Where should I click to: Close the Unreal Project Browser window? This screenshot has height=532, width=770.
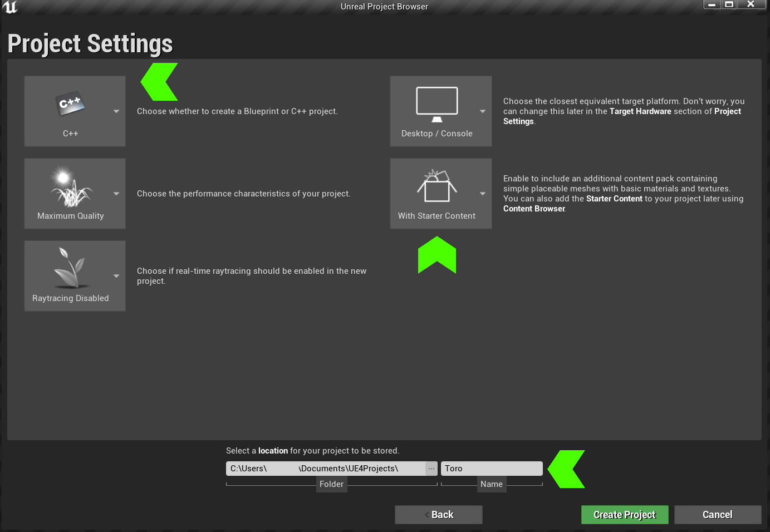point(751,4)
